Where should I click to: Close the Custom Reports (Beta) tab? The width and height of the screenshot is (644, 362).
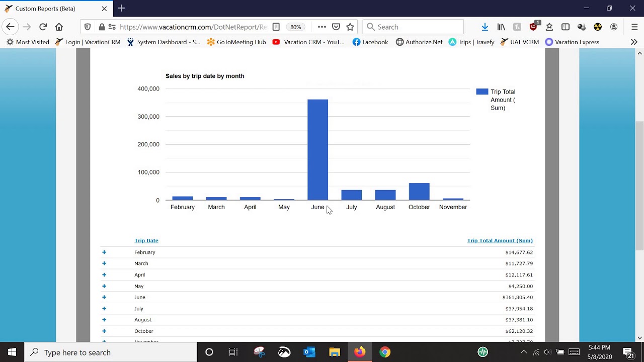(x=104, y=9)
